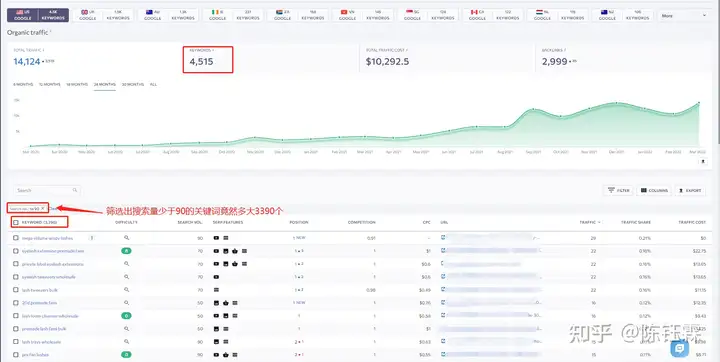
Task: Check difficulty magnifier for 'lash tweezers bulk' row
Action: point(126,290)
